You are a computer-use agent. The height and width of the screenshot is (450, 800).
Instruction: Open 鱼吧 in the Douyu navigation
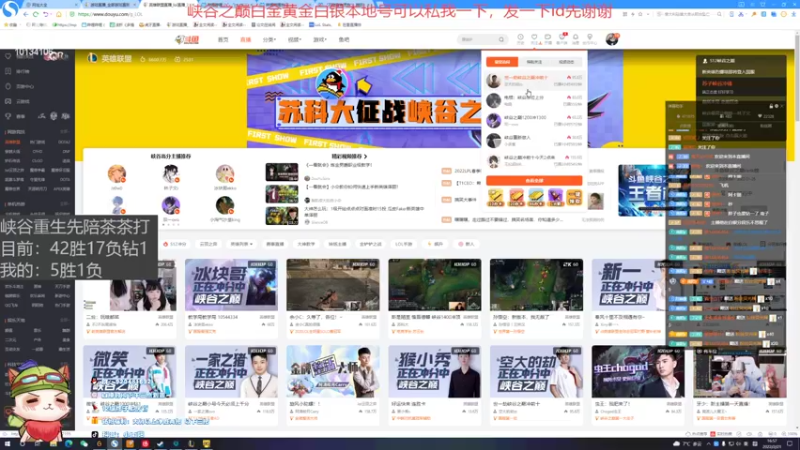tap(344, 39)
